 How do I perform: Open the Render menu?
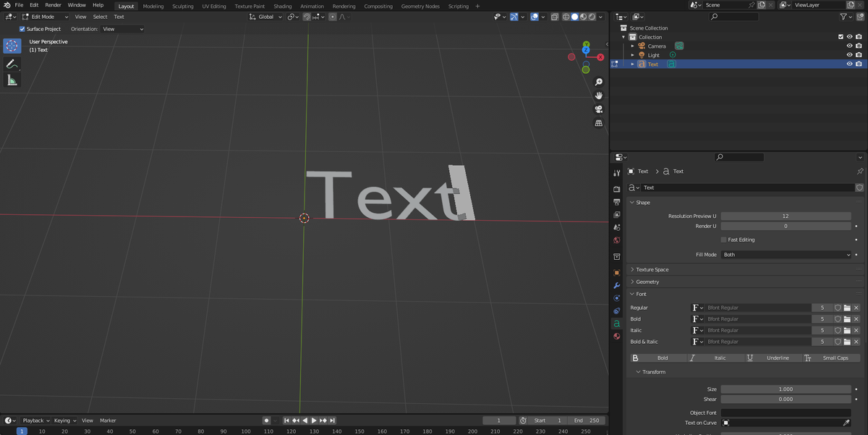pyautogui.click(x=54, y=5)
